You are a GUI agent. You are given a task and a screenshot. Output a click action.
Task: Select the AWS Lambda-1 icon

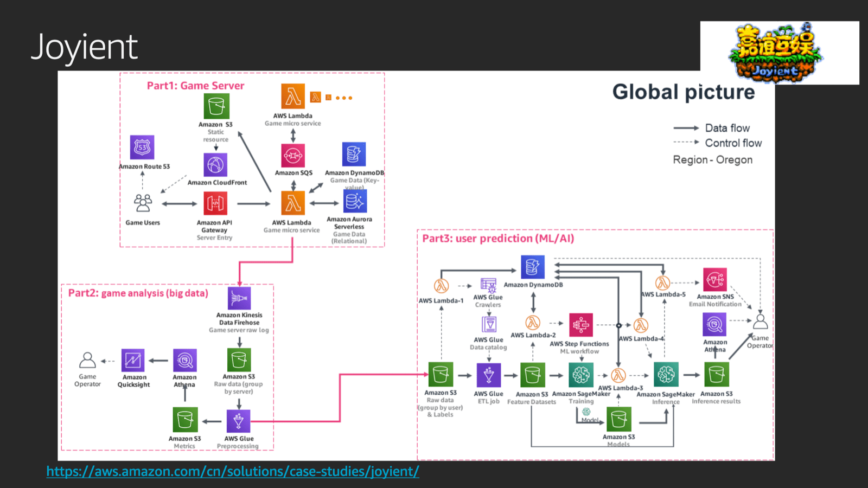click(441, 286)
